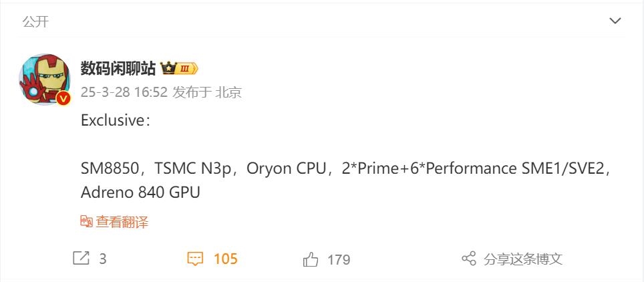Select 分享这条博文 share option

523,259
